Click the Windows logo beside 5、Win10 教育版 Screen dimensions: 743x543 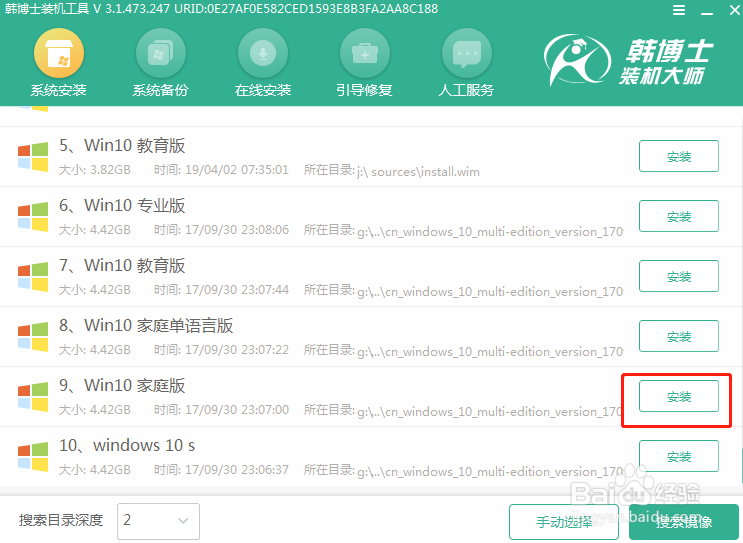(33, 157)
